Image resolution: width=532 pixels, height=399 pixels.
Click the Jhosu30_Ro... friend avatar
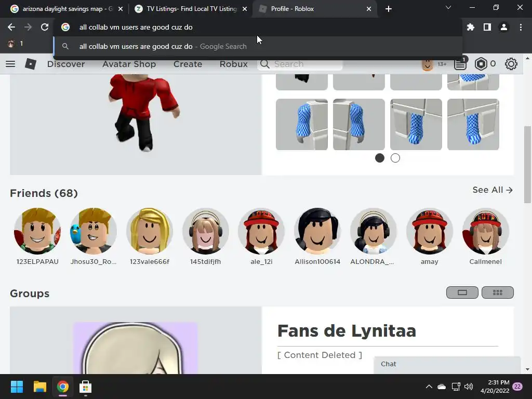coord(94,231)
